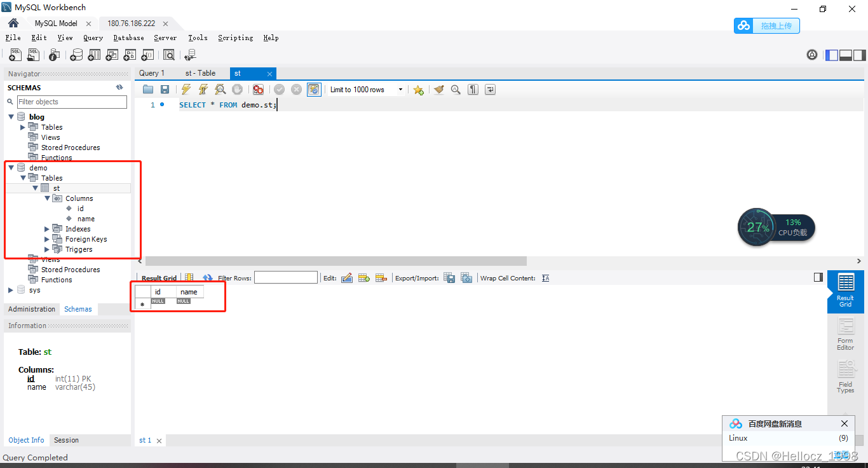Toggle the right sidebar panel visibility
This screenshot has height=468, width=868.
[x=859, y=55]
